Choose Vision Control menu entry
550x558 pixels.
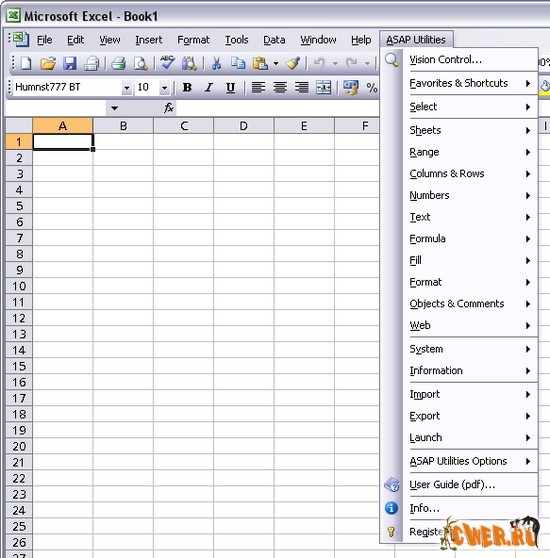point(470,59)
